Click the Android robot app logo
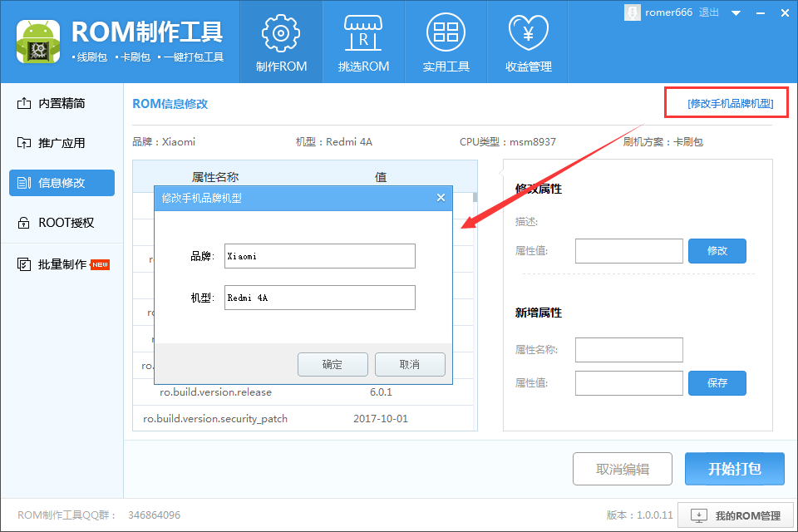798x532 pixels. [x=38, y=41]
